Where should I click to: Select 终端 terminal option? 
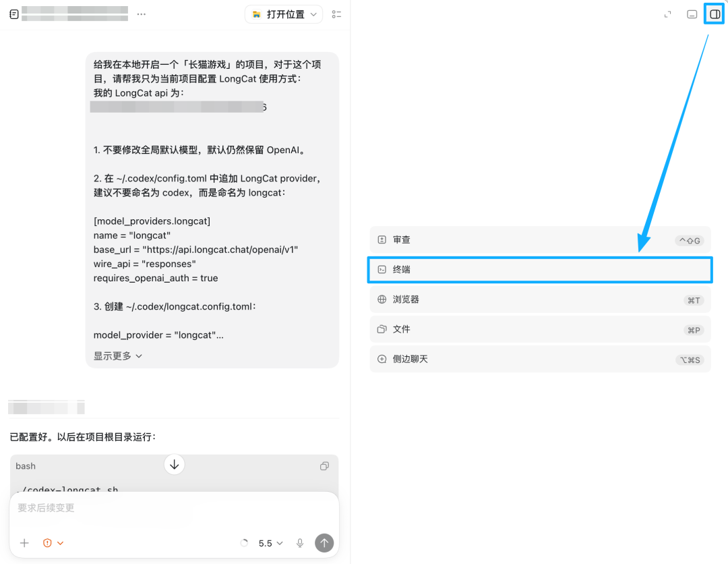[540, 269]
